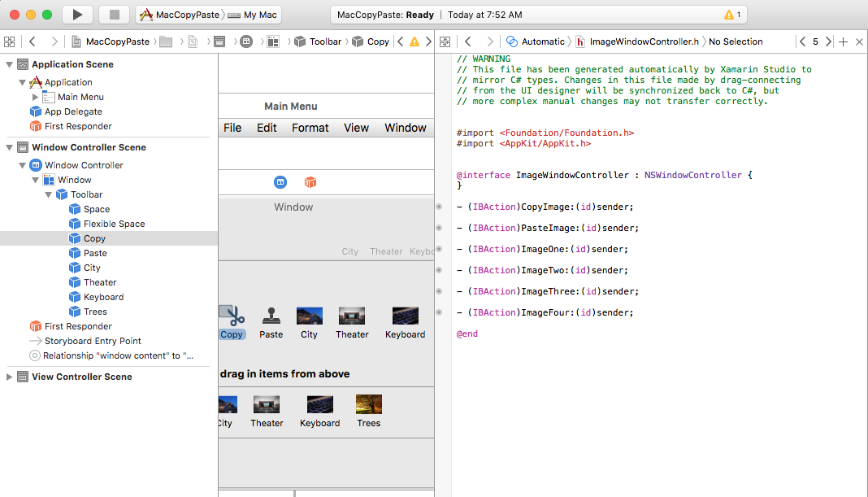The width and height of the screenshot is (868, 497).
Task: Open the Edit menu in Main Menu
Action: (x=267, y=128)
